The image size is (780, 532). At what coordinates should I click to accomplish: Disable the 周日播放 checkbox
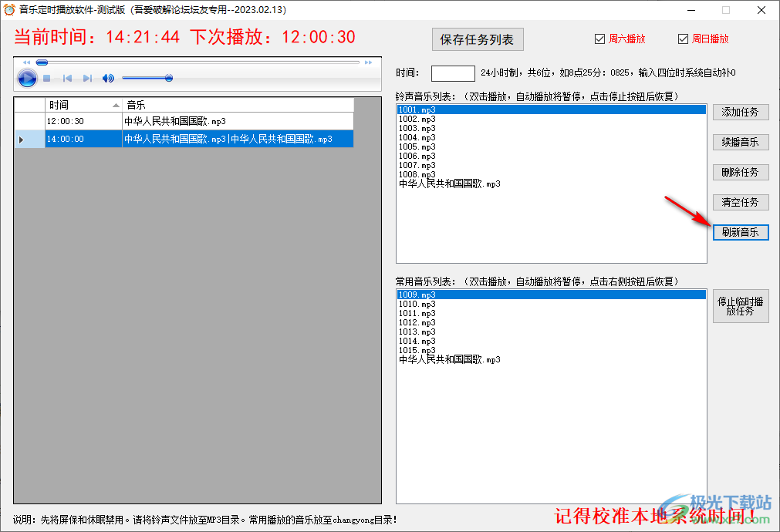pos(683,38)
